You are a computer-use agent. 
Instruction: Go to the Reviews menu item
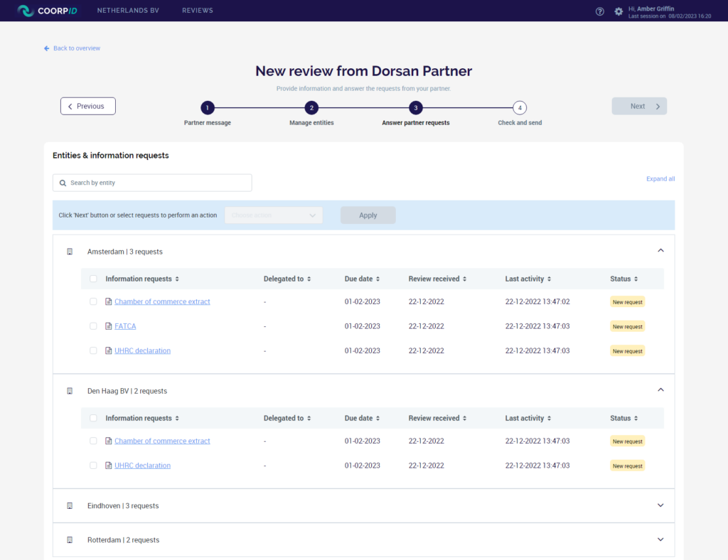(x=198, y=11)
